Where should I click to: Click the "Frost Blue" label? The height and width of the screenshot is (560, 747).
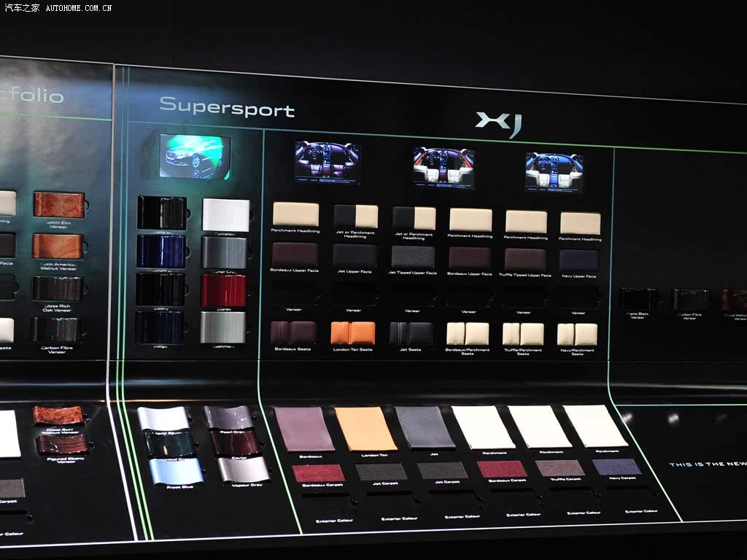[x=179, y=488]
